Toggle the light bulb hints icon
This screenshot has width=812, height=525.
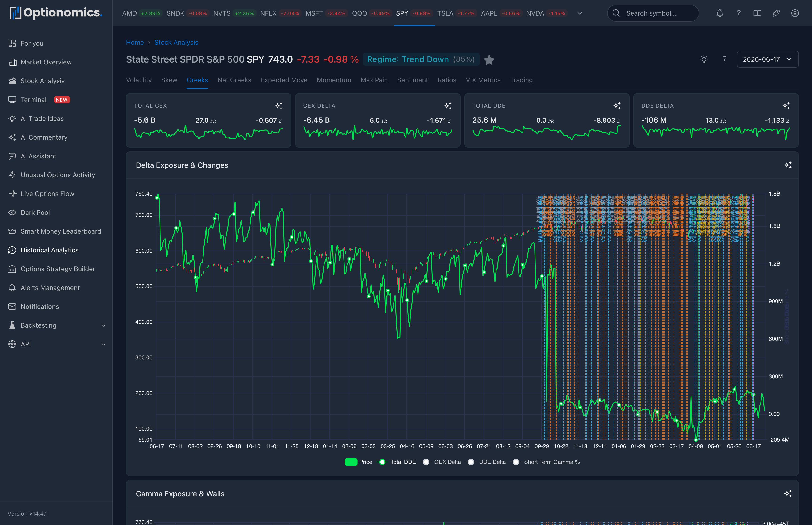(704, 59)
